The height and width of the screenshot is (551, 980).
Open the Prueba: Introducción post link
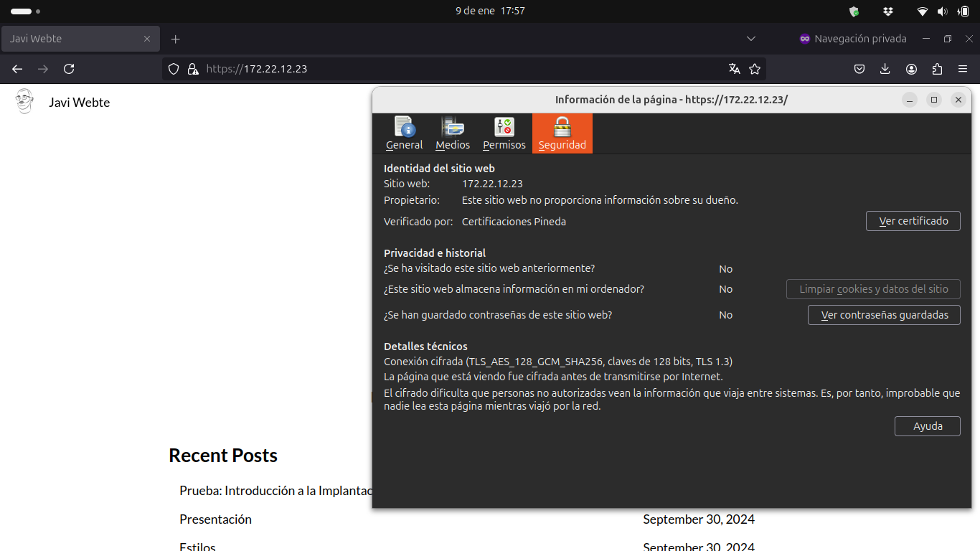click(275, 491)
